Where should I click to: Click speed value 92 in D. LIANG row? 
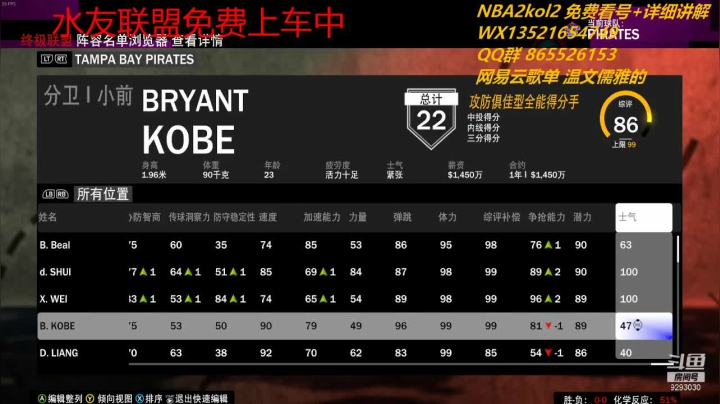coord(266,353)
